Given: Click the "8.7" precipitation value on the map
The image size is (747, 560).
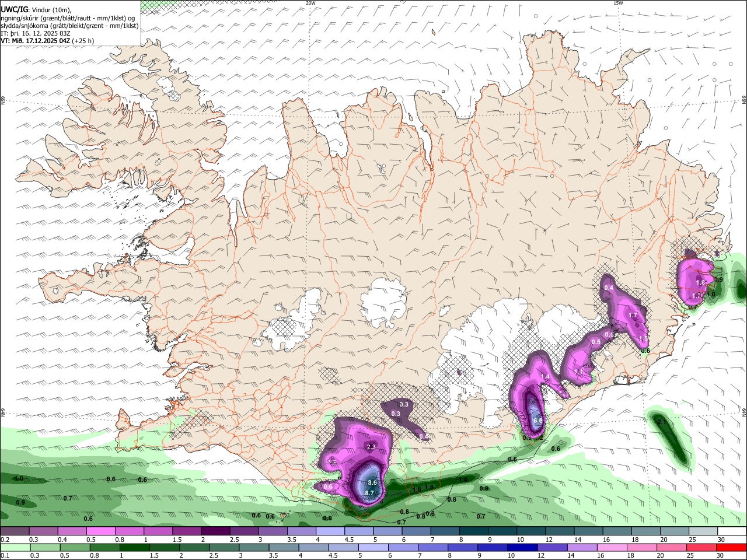Looking at the screenshot, I should coord(369,494).
